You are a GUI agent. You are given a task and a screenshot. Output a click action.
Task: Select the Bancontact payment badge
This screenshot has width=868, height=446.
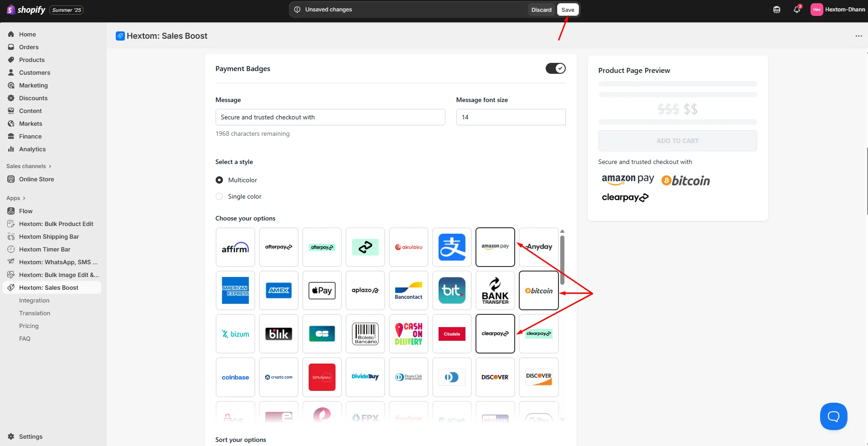(x=408, y=290)
